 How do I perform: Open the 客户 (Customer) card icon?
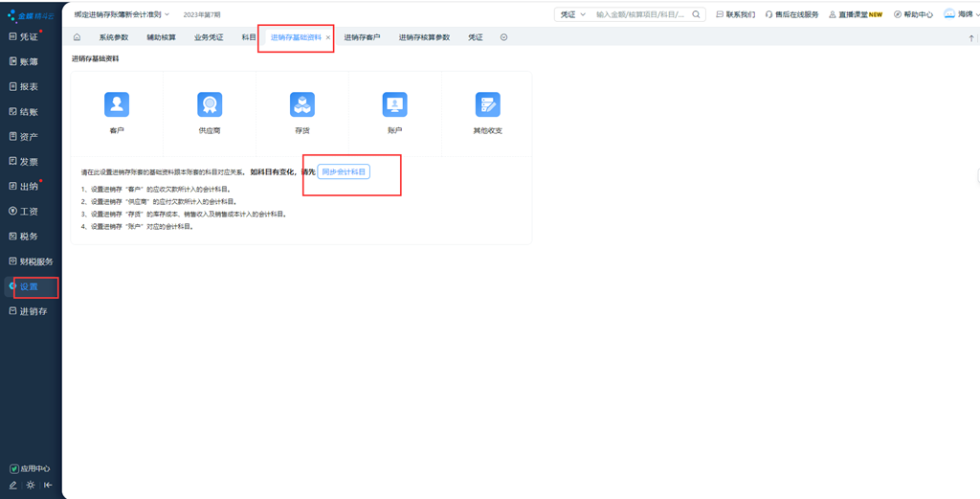pyautogui.click(x=117, y=104)
